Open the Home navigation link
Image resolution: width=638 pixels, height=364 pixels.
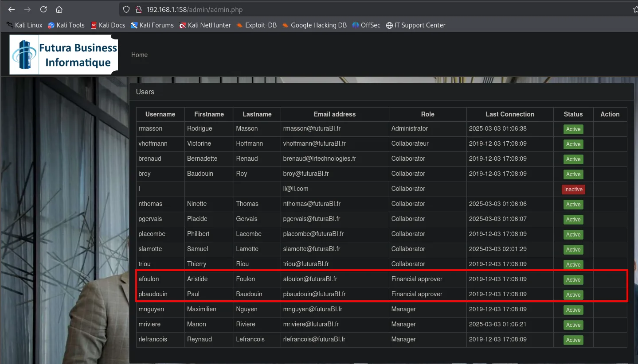click(139, 55)
